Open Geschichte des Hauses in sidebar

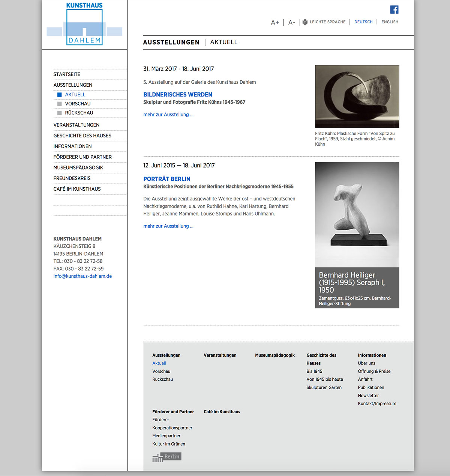(x=82, y=136)
